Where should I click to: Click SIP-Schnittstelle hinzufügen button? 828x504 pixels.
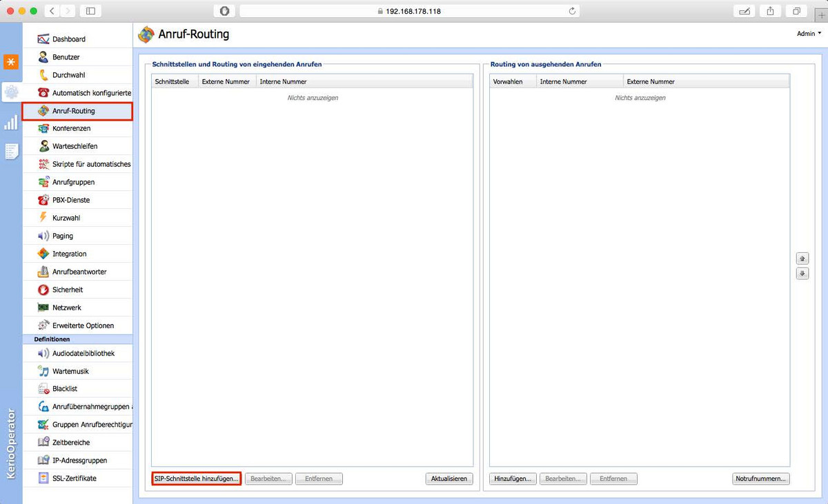pyautogui.click(x=196, y=478)
